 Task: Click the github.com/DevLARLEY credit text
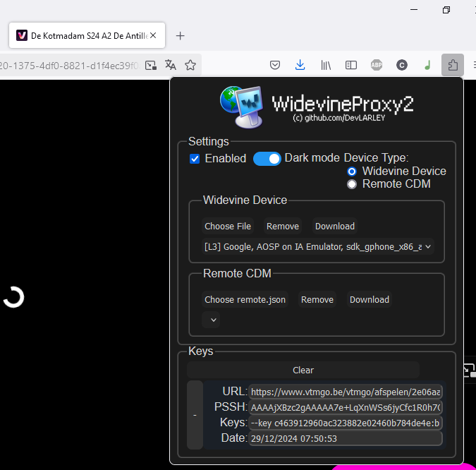pos(338,118)
